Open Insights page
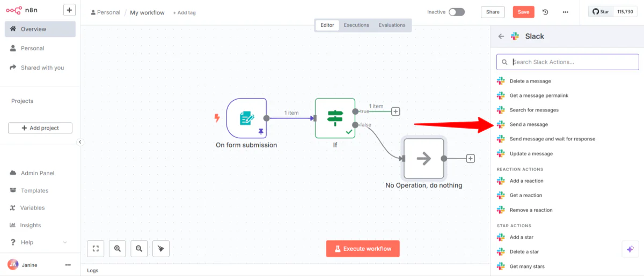 click(40, 225)
